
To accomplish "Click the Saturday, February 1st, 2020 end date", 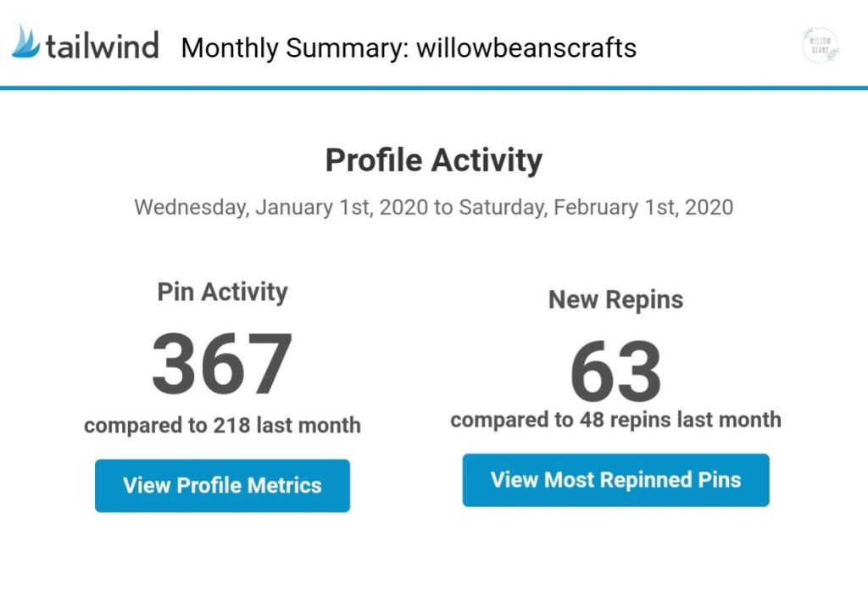I will 596,208.
